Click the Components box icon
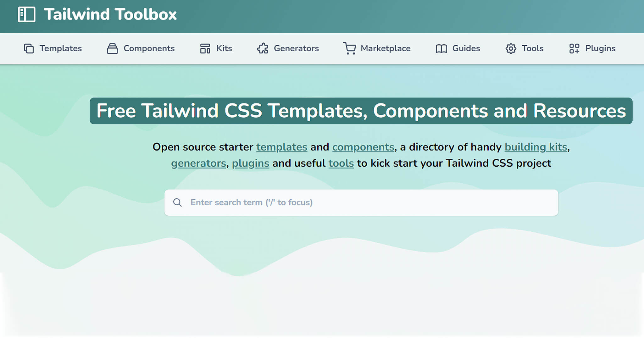Screen dimensions: 644x338 tap(112, 48)
